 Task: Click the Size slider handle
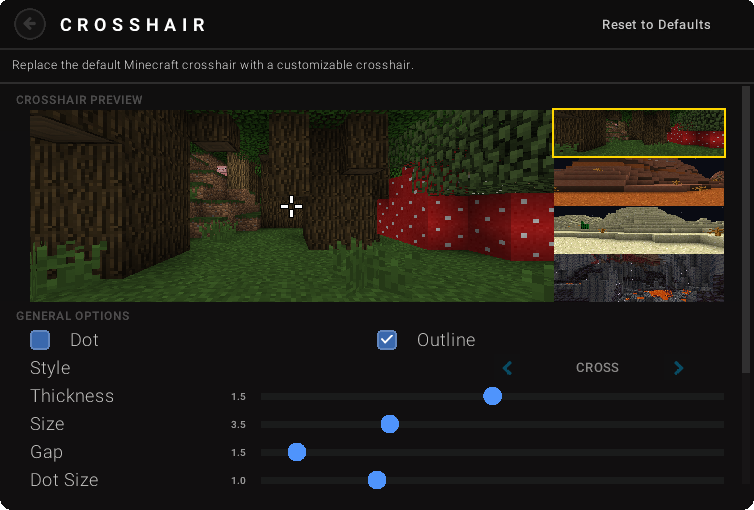pos(390,424)
